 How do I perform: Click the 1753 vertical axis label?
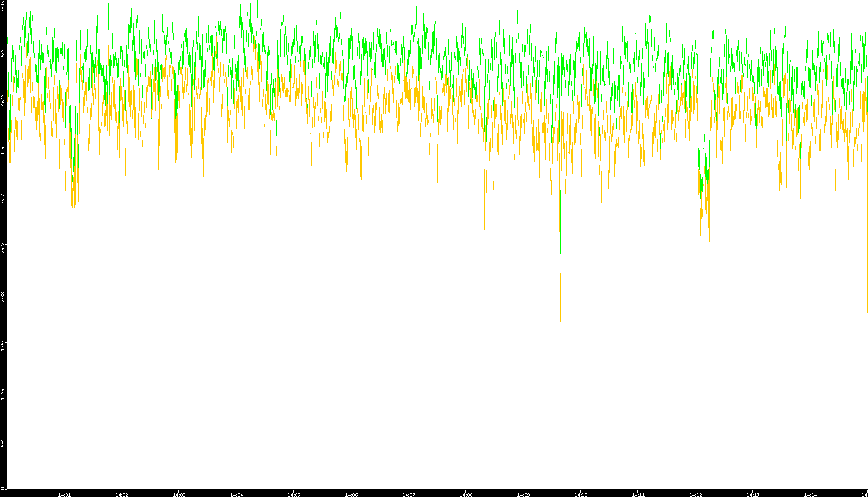coord(3,345)
